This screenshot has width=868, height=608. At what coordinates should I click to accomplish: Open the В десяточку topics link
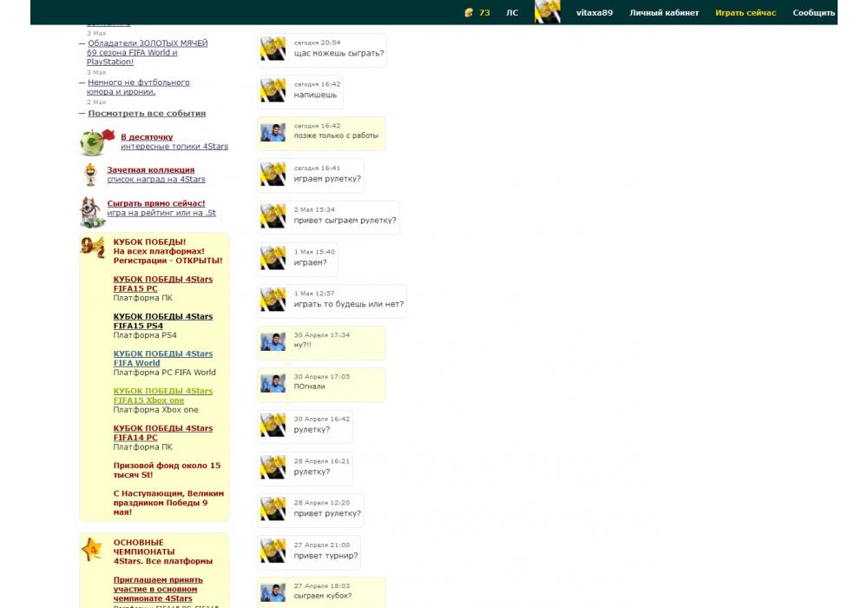point(147,137)
